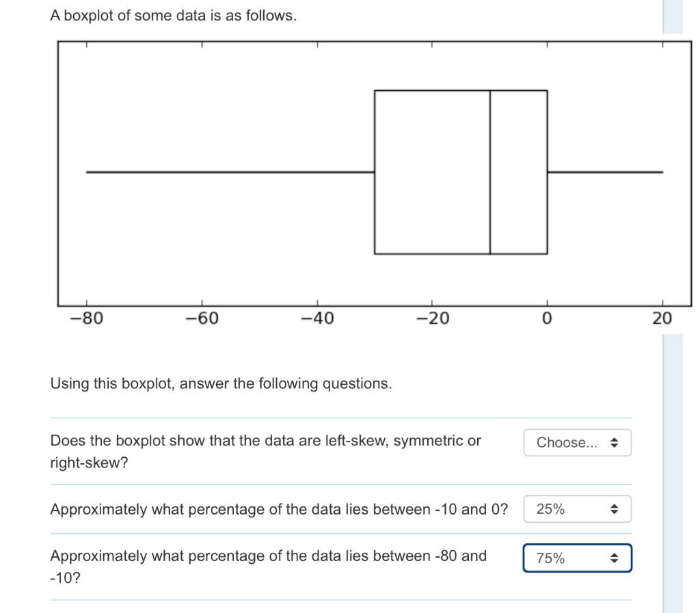Click the stepper arrows on the 25% selector
Image resolution: width=700 pixels, height=613 pixels.
click(615, 508)
